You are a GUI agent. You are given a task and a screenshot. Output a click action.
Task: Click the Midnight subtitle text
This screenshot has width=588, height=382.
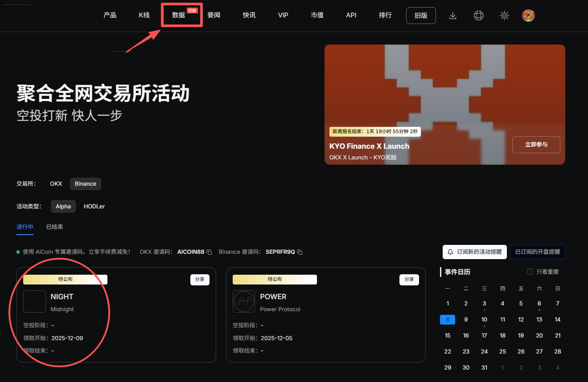62,309
